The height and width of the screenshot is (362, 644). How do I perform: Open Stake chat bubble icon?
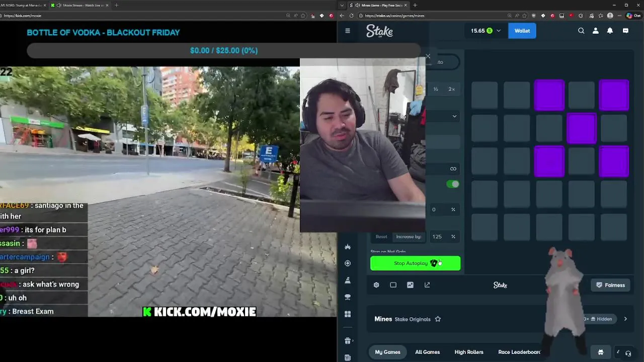pos(625,31)
